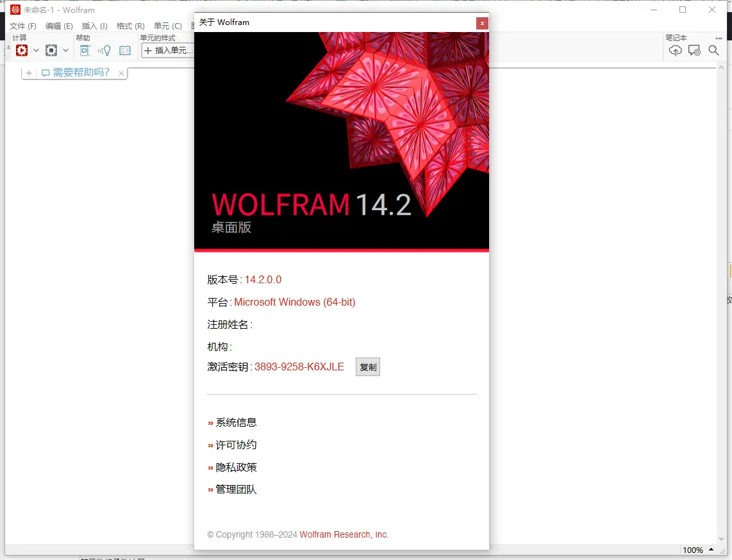
Task: Click the red Evaluate cells gear icon
Action: (22, 51)
